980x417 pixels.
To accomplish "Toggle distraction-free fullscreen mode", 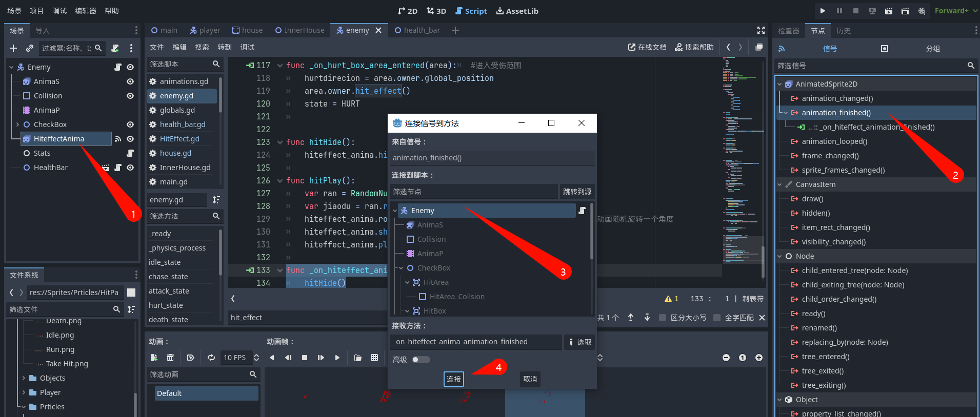I will 761,30.
